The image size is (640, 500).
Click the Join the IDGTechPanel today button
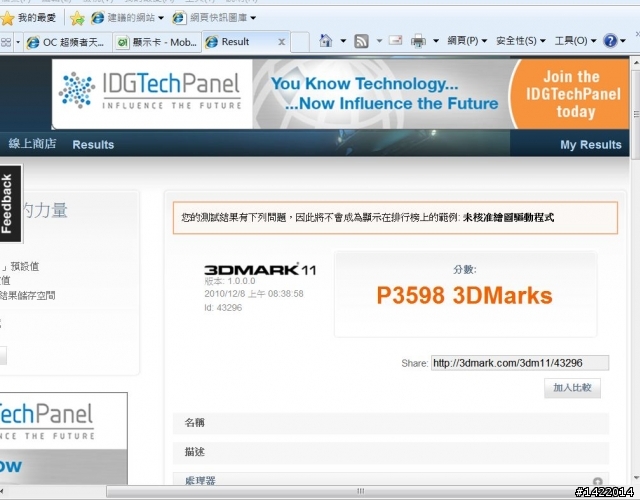570,94
